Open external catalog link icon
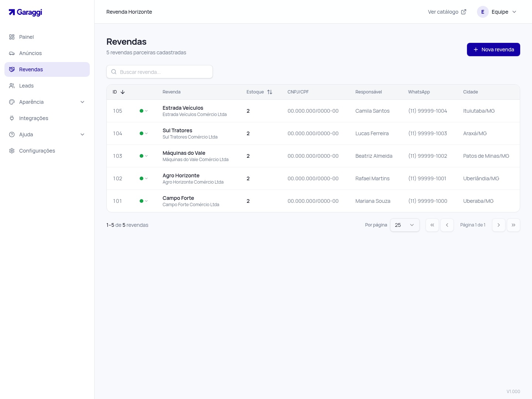The width and height of the screenshot is (532, 399). (x=464, y=12)
